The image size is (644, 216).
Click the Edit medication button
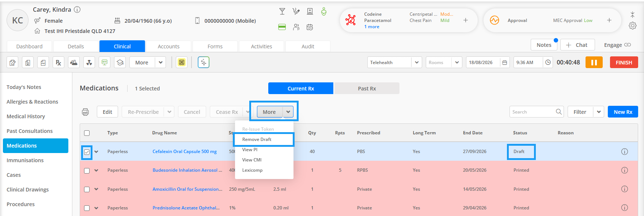(107, 112)
